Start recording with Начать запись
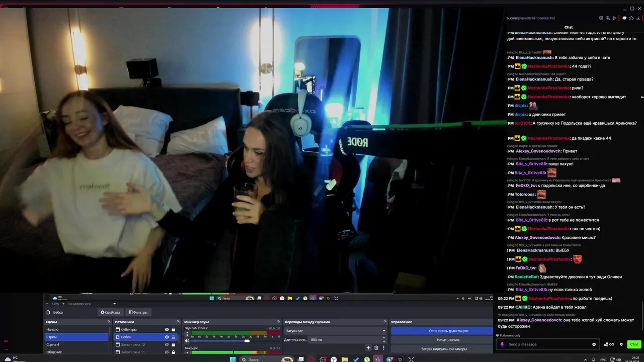 [448, 340]
